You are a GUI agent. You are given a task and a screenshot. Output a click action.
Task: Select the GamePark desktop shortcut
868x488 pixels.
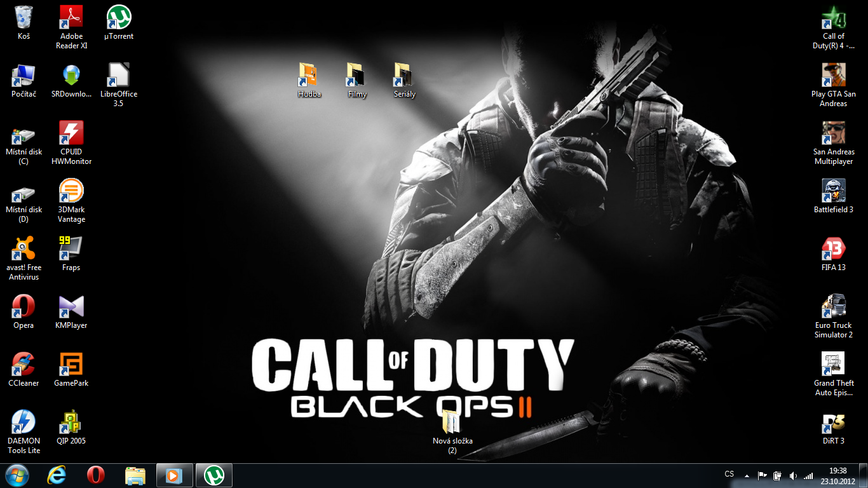pos(71,370)
